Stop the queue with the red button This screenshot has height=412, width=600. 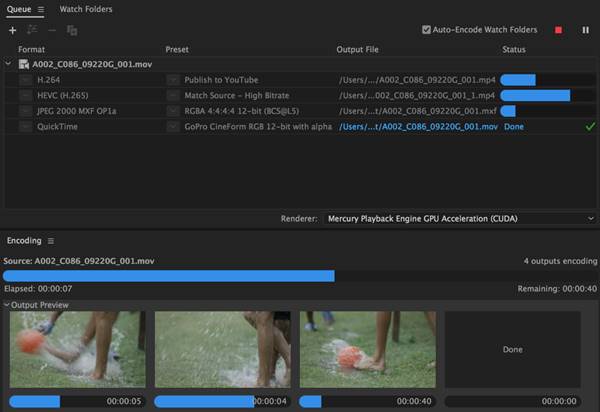pyautogui.click(x=558, y=30)
